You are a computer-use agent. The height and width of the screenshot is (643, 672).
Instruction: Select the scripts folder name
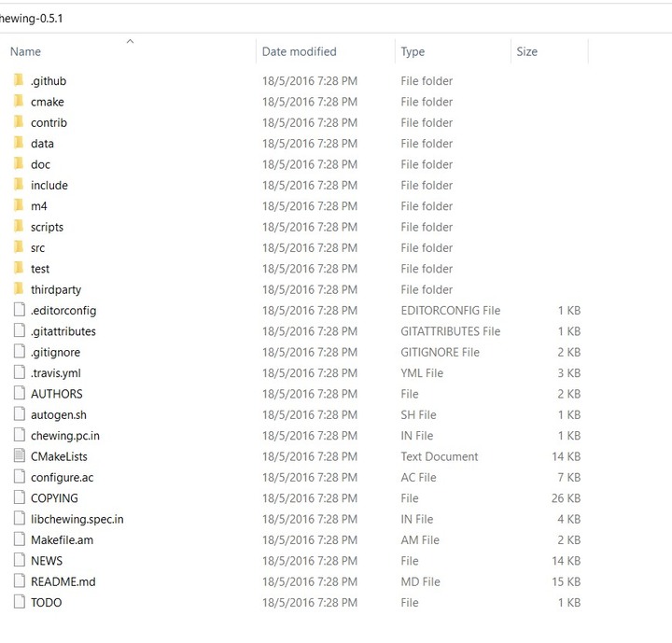point(47,227)
